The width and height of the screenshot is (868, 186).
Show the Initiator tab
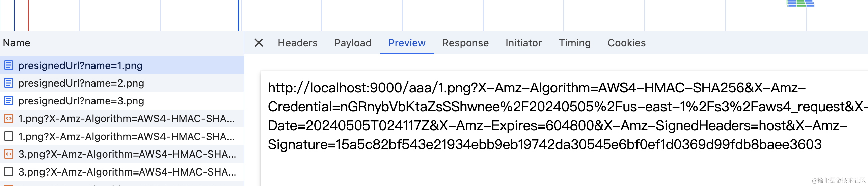click(523, 43)
